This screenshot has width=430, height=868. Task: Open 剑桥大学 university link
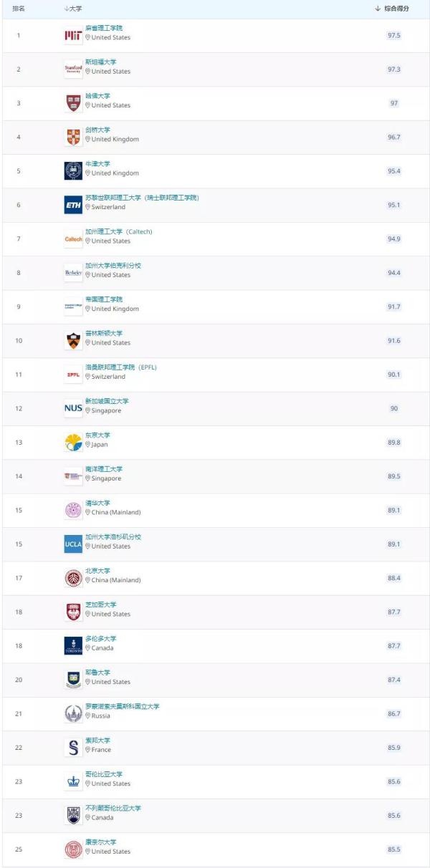coord(98,130)
